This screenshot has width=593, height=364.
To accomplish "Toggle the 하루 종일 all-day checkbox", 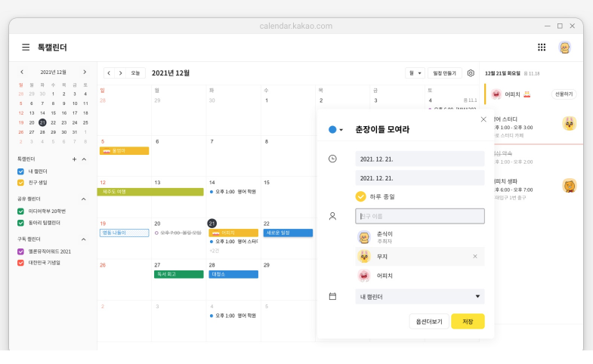I will click(x=360, y=196).
